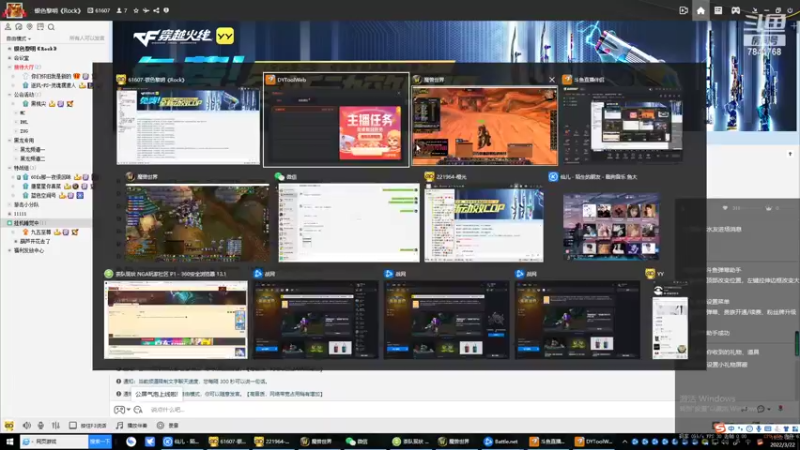Click the chat message input field
The image size is (800, 450).
(408, 410)
